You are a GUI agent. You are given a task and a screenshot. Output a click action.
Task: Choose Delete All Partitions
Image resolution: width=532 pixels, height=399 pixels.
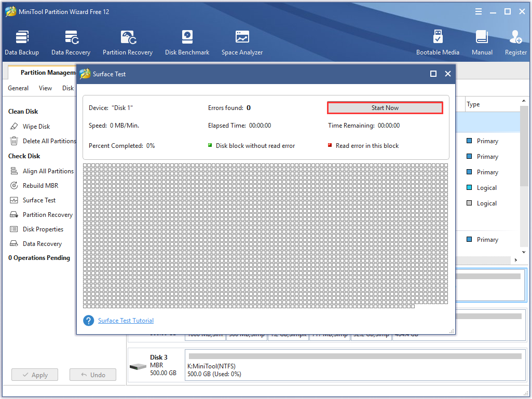pos(43,141)
